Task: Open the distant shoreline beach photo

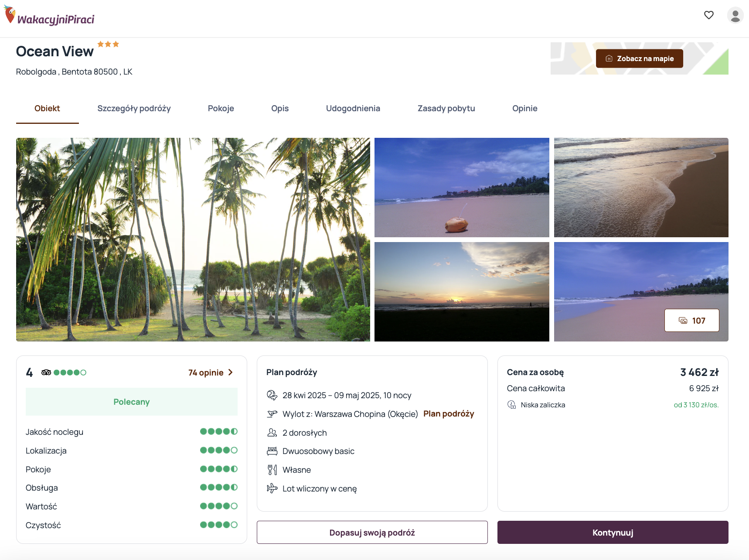Action: point(641,292)
